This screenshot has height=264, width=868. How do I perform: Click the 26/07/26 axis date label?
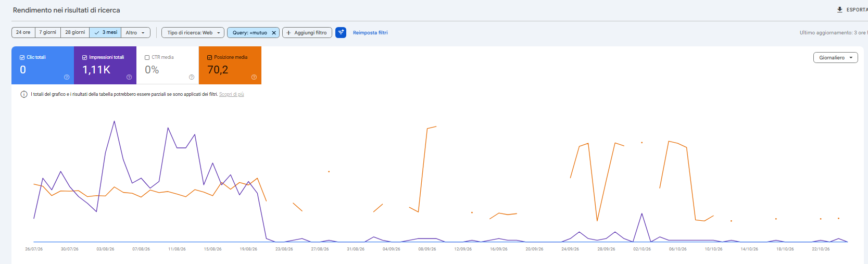pos(34,249)
